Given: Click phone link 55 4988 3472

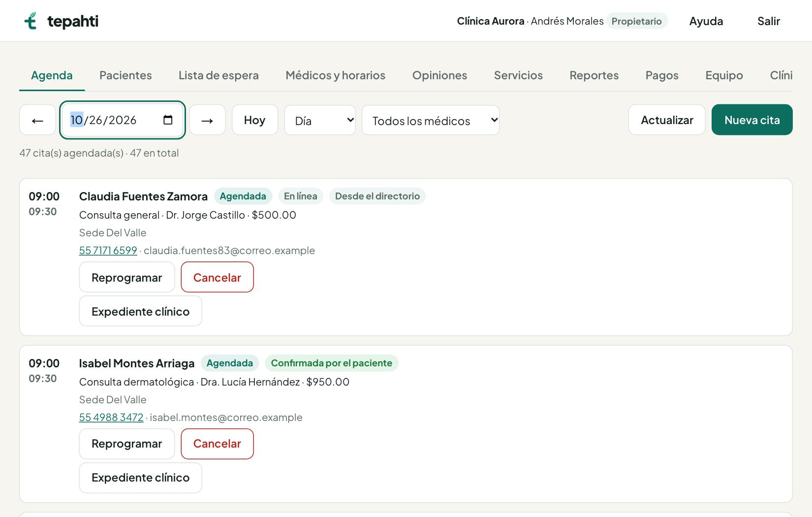Looking at the screenshot, I should (x=111, y=417).
